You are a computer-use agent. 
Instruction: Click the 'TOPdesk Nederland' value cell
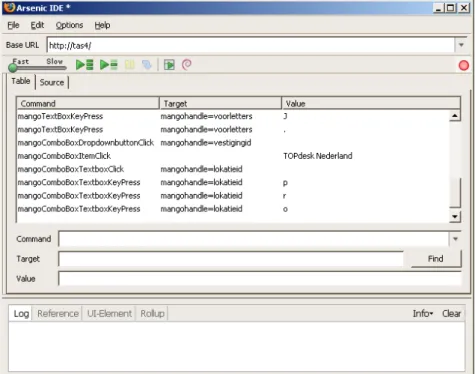(x=318, y=156)
